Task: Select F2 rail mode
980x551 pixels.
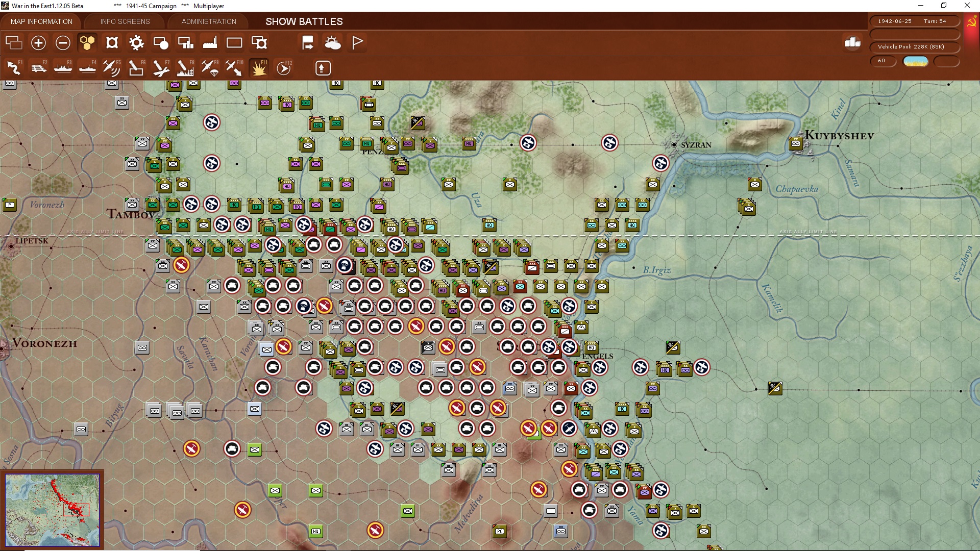Action: pos(38,68)
